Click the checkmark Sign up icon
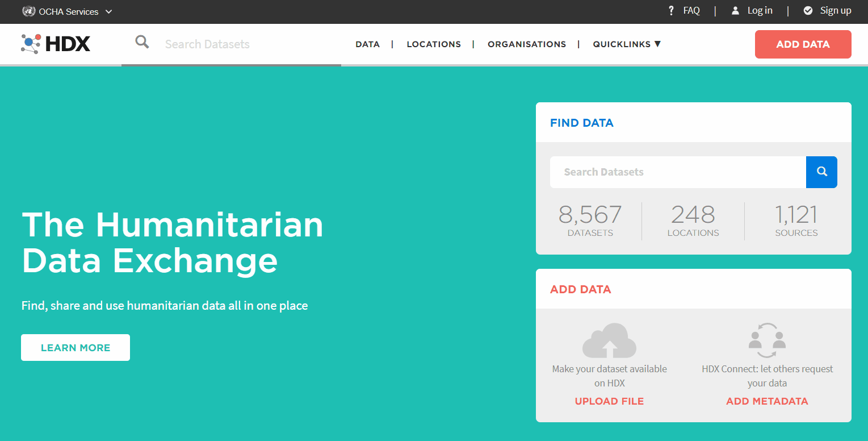This screenshot has width=868, height=441. coord(808,11)
